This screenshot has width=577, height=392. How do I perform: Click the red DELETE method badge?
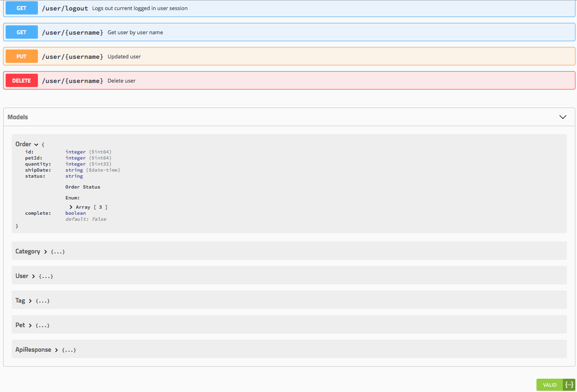coord(21,80)
